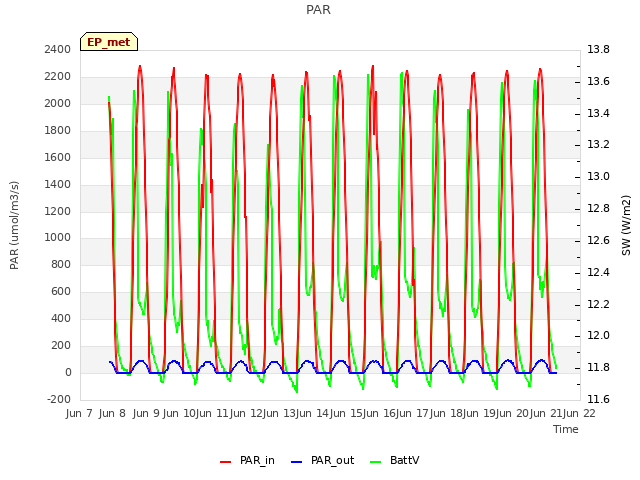Click the PAR (umol/m3/s) axis label

tap(14, 225)
